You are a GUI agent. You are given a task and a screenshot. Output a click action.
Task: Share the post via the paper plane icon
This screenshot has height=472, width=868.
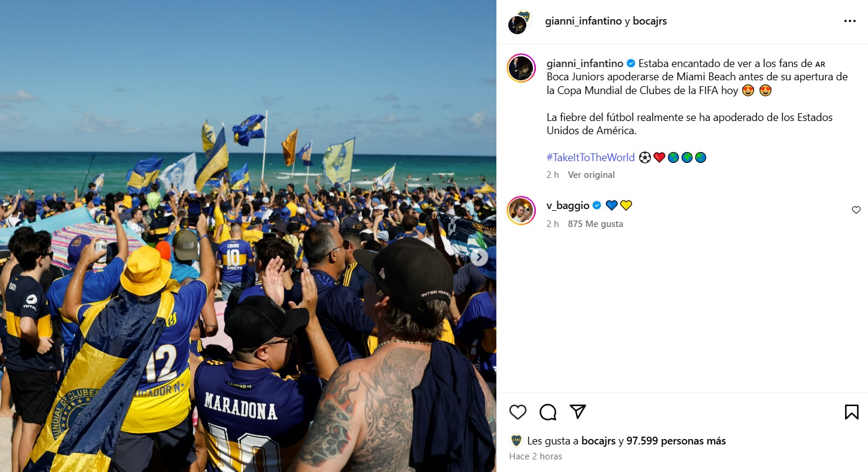[578, 412]
